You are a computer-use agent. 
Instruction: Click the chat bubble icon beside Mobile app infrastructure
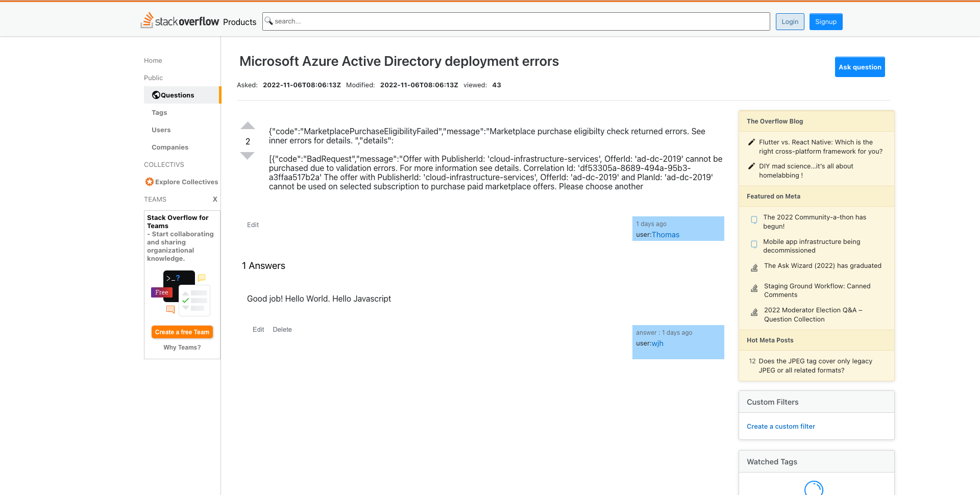tap(754, 244)
